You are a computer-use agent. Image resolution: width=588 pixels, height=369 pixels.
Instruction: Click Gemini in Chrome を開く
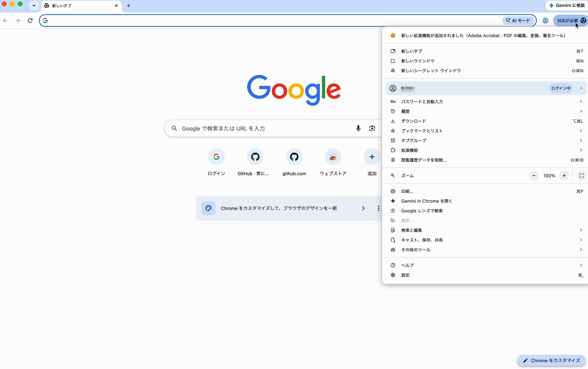pyautogui.click(x=485, y=201)
